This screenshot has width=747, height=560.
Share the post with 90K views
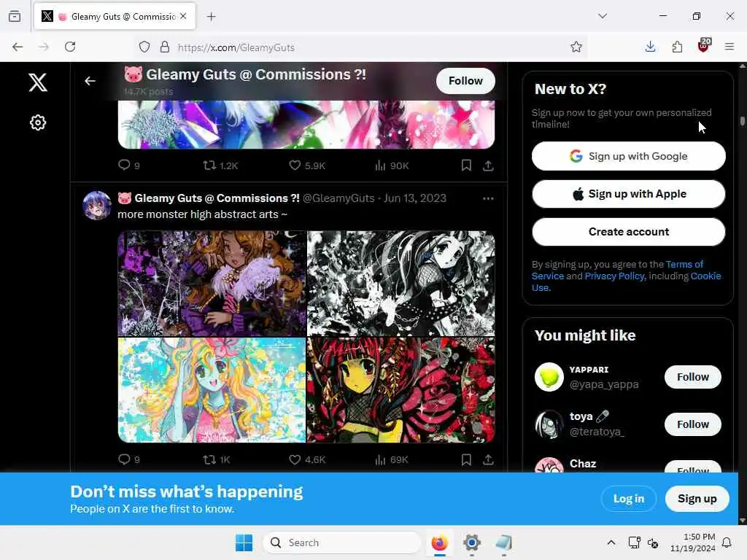tap(488, 166)
